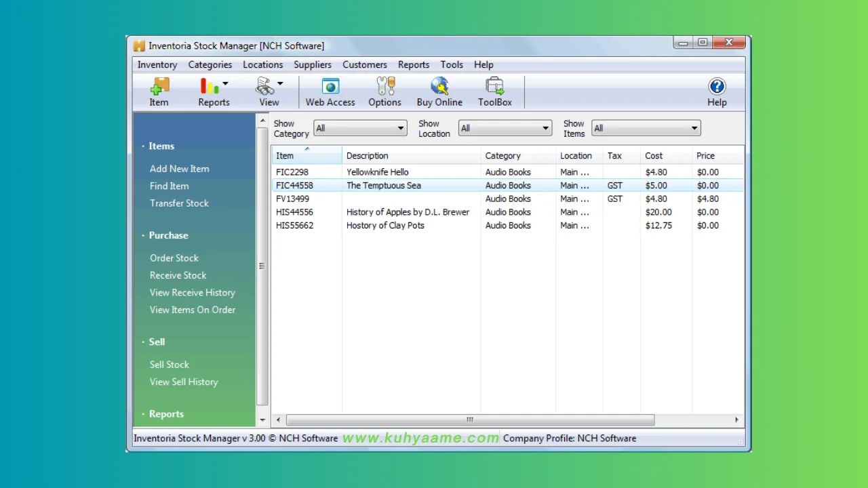Open the Show Location dropdown
The width and height of the screenshot is (868, 488).
pyautogui.click(x=505, y=128)
